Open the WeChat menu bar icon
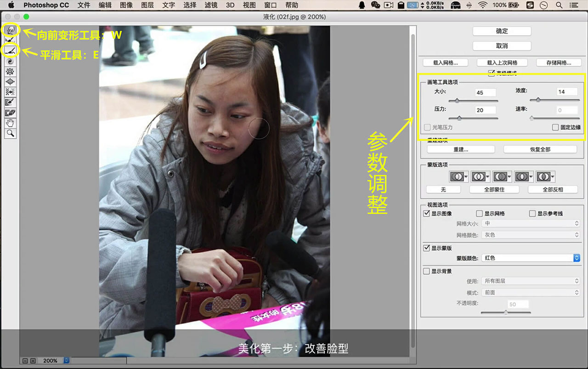This screenshot has height=369, width=588. (x=375, y=5)
